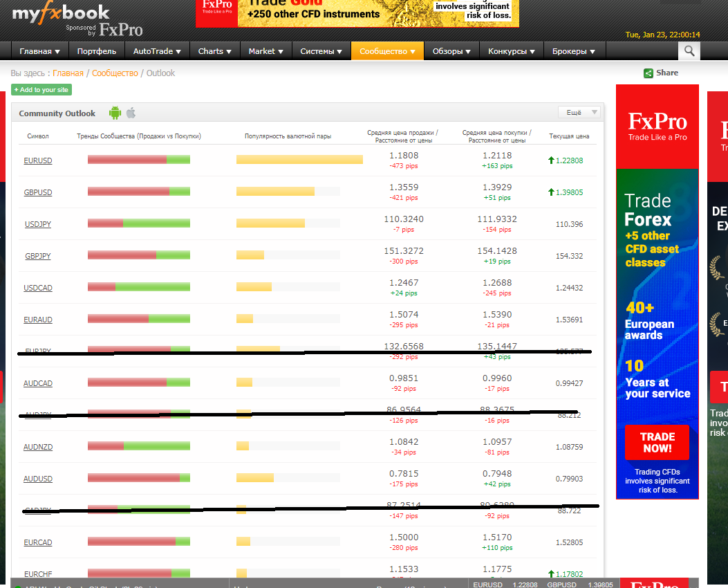Click the Символ column header
Image resolution: width=728 pixels, height=588 pixels.
click(x=38, y=136)
